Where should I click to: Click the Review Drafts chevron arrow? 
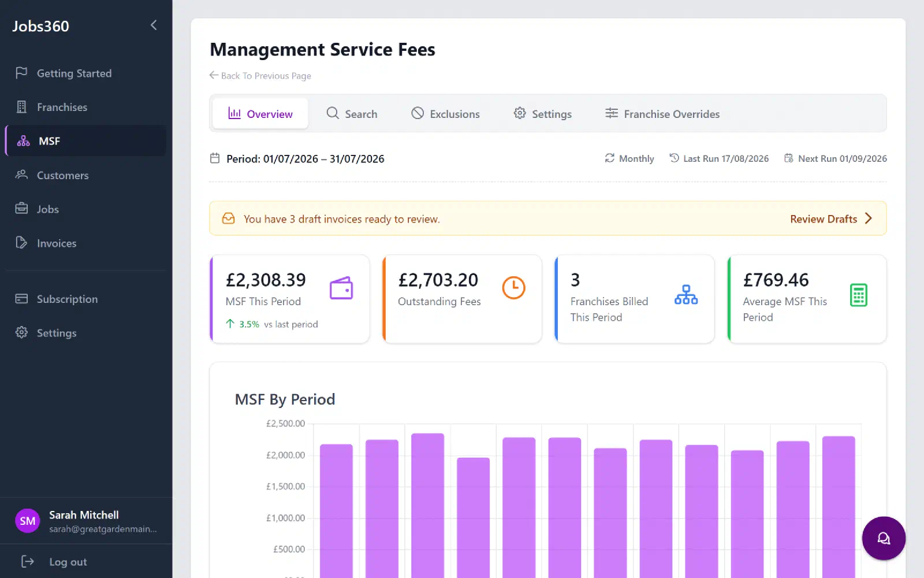click(x=869, y=218)
